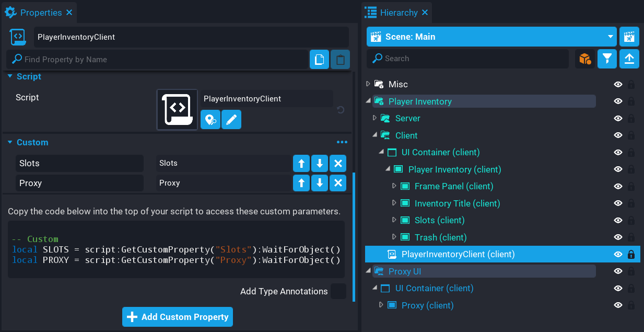Expand the Frame Panel (client) item
644x332 pixels.
[394, 186]
